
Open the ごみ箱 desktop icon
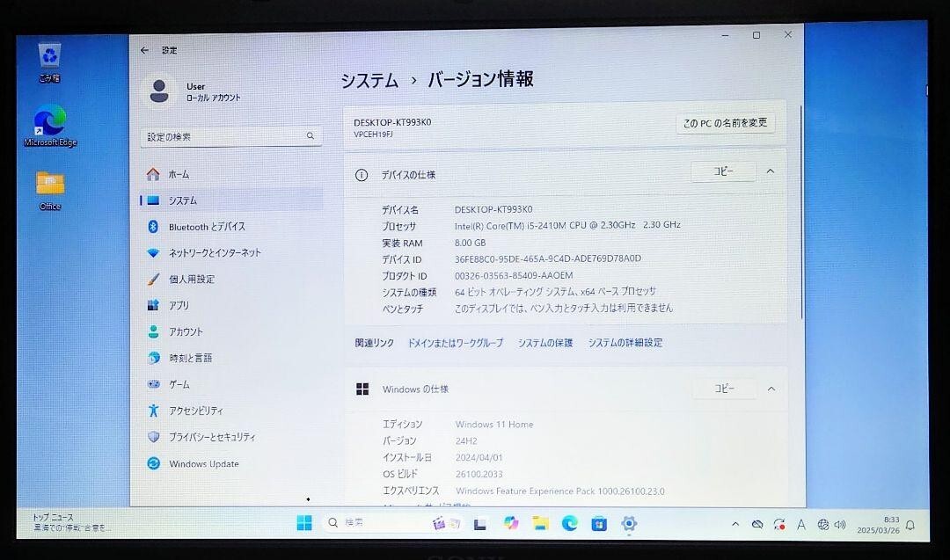(x=49, y=62)
